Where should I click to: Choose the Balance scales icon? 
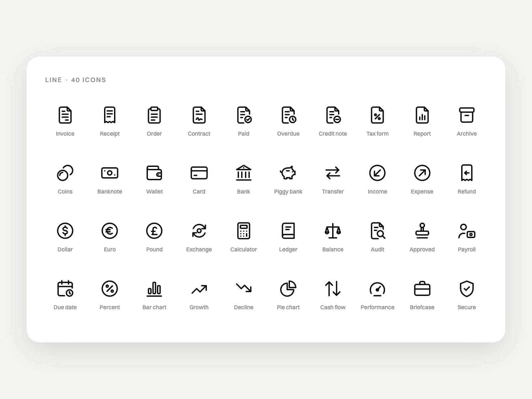pyautogui.click(x=333, y=231)
